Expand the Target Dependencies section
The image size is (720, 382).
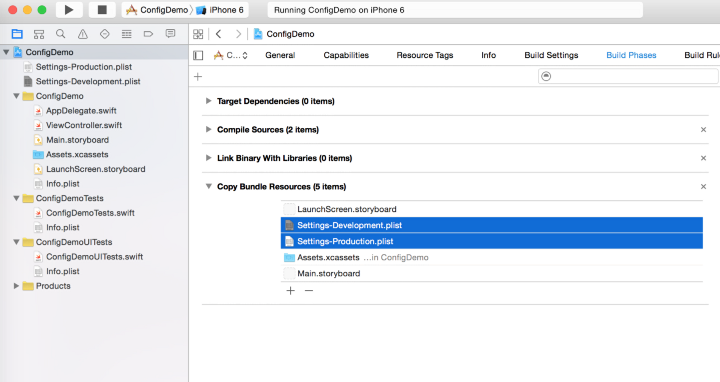tap(208, 101)
